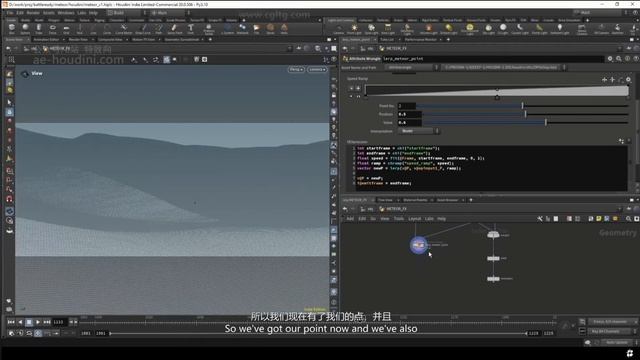Select the Box shelf tool
The height and width of the screenshot is (360, 640).
click(x=11, y=29)
